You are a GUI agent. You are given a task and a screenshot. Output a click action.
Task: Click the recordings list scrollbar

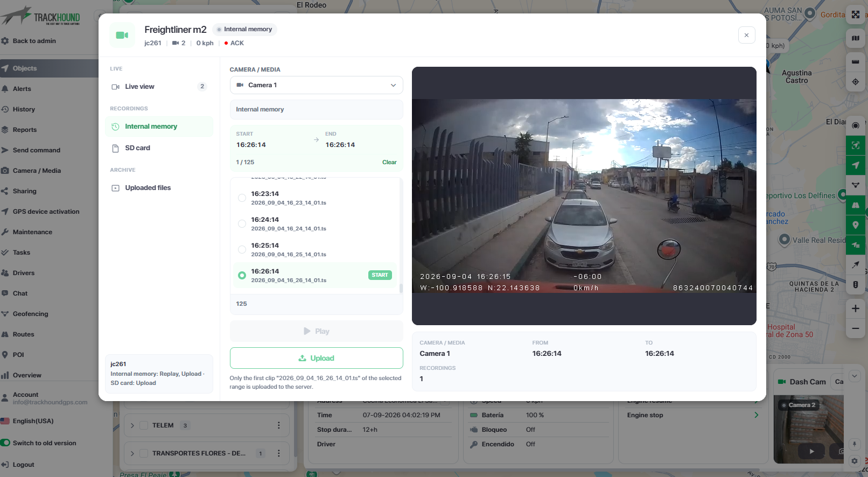[401, 288]
